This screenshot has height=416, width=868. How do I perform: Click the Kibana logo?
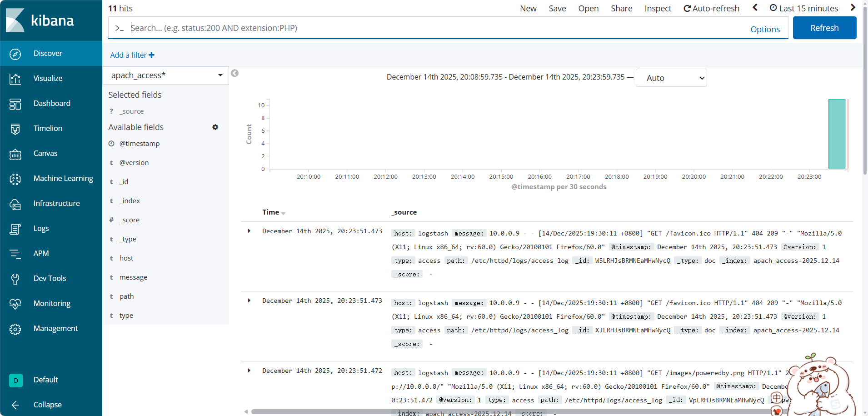point(40,20)
